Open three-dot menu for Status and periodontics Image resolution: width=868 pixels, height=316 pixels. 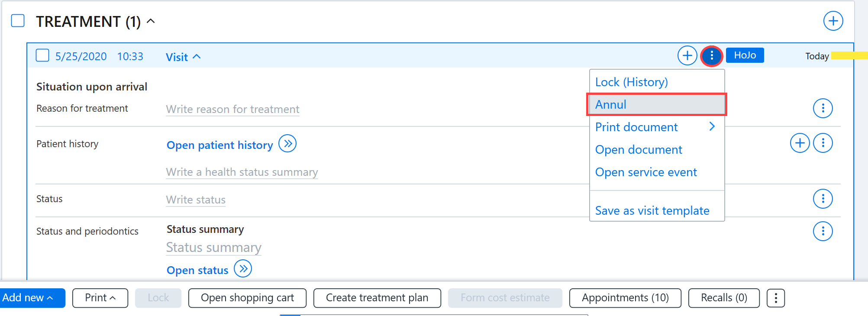tap(823, 232)
